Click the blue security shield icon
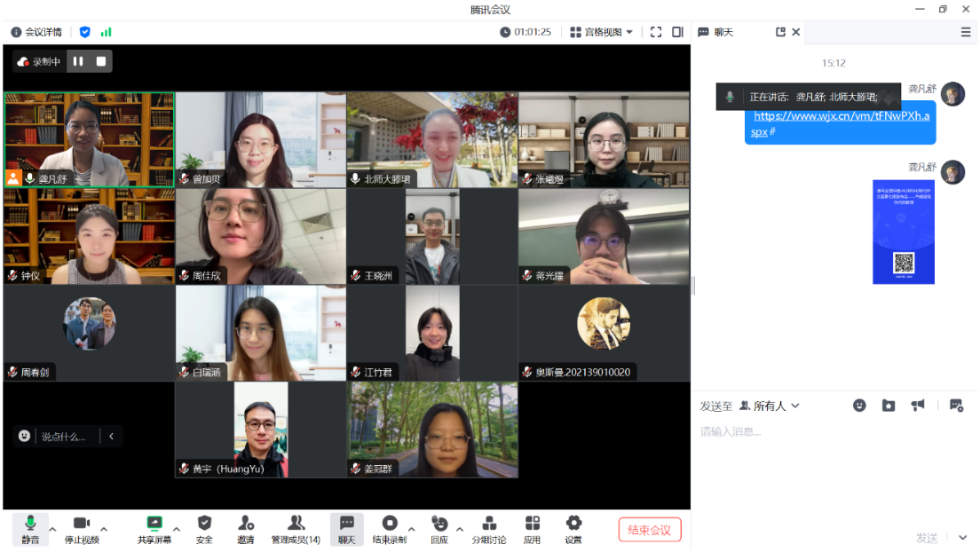Viewport: 980px width, 552px height. (x=85, y=32)
